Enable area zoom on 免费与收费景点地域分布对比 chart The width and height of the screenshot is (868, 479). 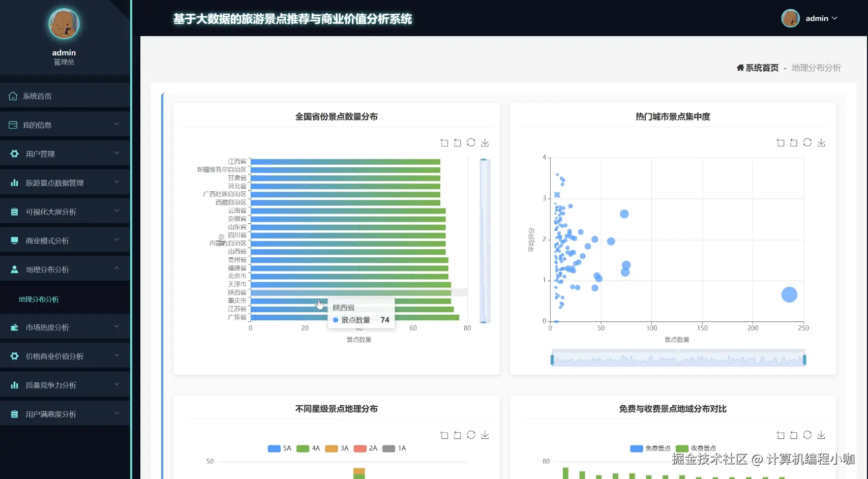tap(780, 435)
